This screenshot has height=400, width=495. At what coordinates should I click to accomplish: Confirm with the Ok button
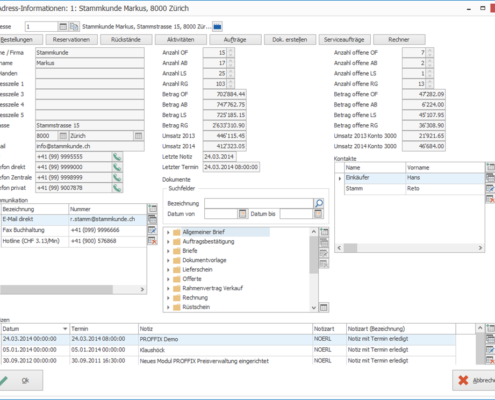pyautogui.click(x=21, y=380)
